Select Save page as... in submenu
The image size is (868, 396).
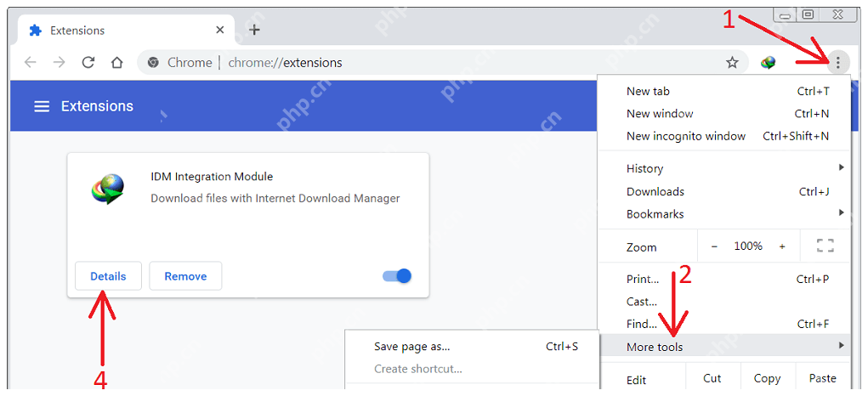(x=472, y=347)
